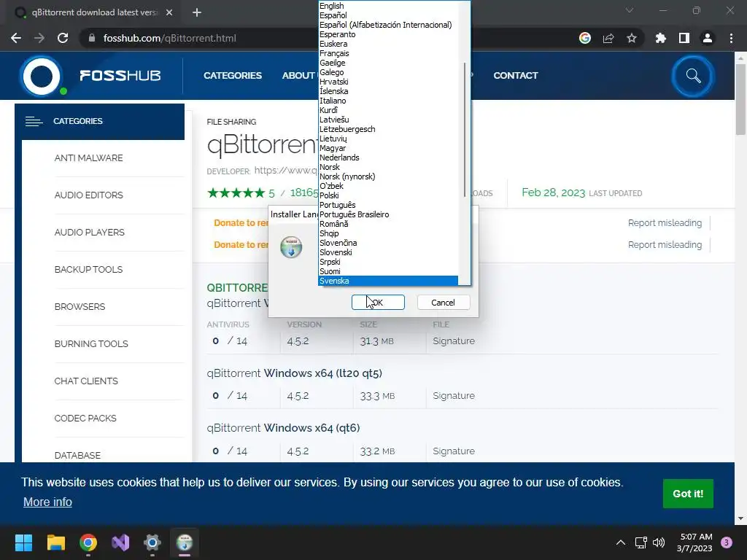Select Español in the language list

click(388, 15)
